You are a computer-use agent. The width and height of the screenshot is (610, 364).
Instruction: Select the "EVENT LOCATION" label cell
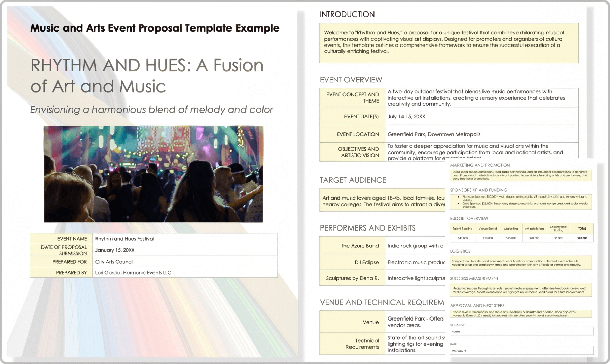pyautogui.click(x=352, y=134)
